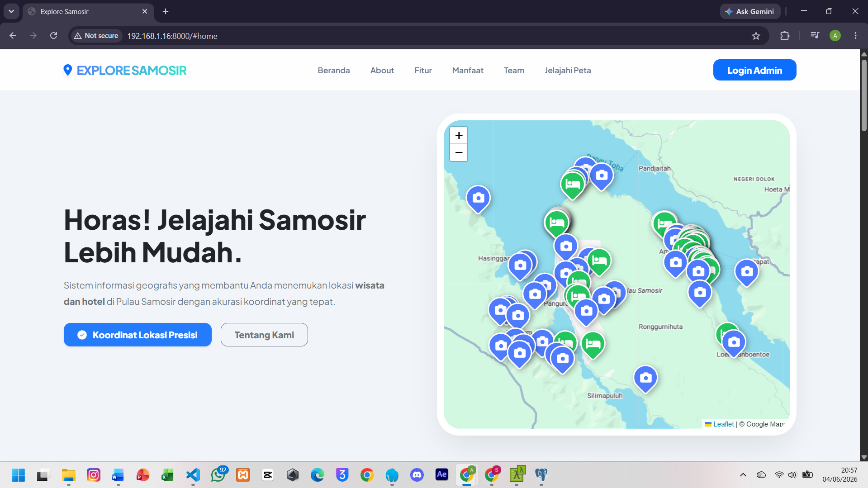This screenshot has width=868, height=488.
Task: Select camera marker next to Danau Toba label
Action: 602,176
